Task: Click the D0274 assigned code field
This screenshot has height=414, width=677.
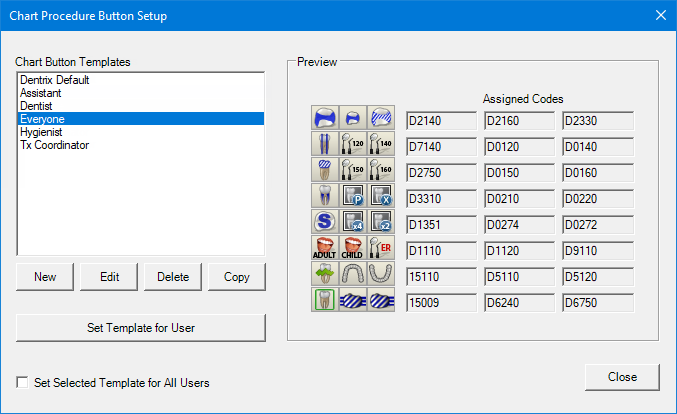Action: click(x=519, y=225)
